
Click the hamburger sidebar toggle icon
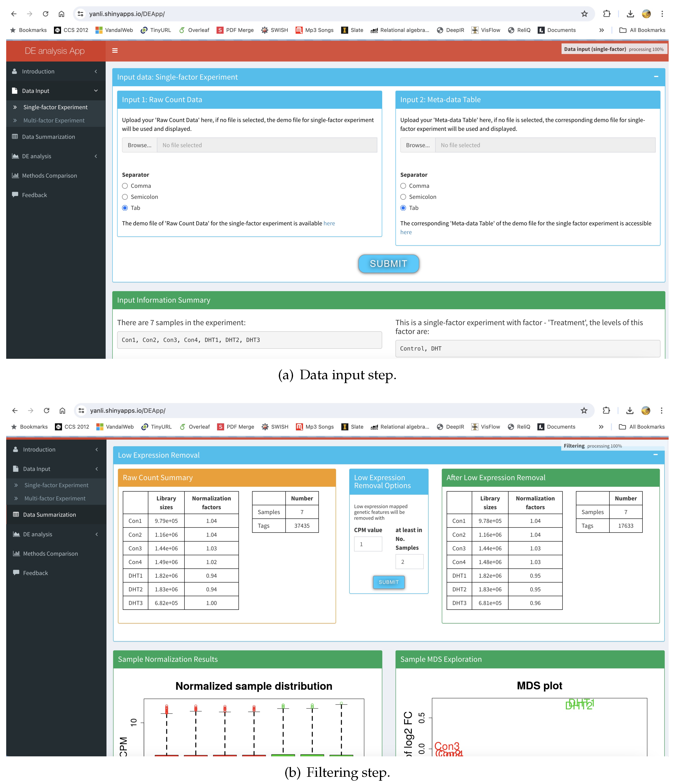[x=115, y=51]
